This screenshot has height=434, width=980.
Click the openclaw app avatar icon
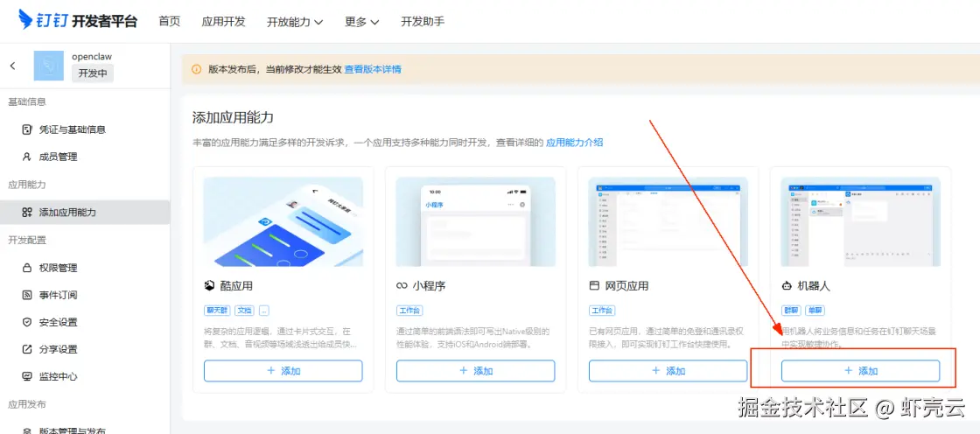coord(48,66)
